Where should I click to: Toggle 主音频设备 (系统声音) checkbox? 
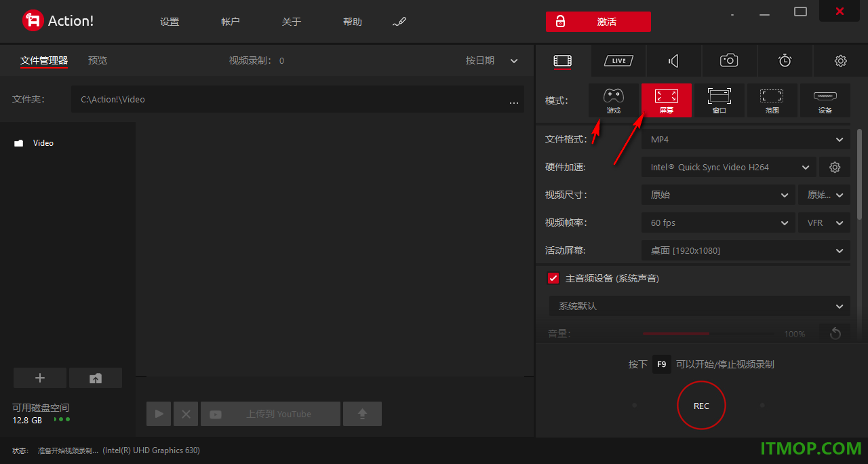coord(553,278)
